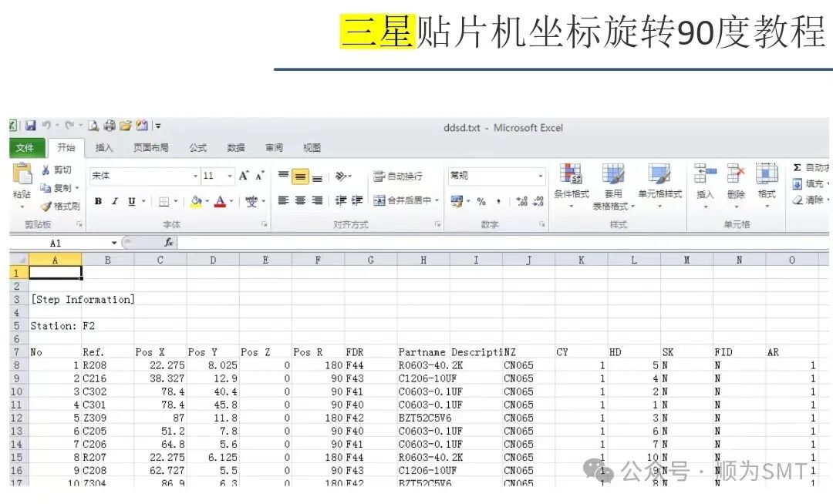Align text left
The image size is (833, 504).
click(x=284, y=200)
